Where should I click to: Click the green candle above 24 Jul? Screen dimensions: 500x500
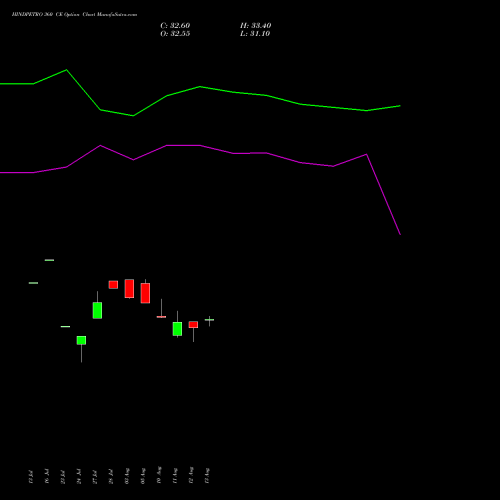click(x=81, y=340)
